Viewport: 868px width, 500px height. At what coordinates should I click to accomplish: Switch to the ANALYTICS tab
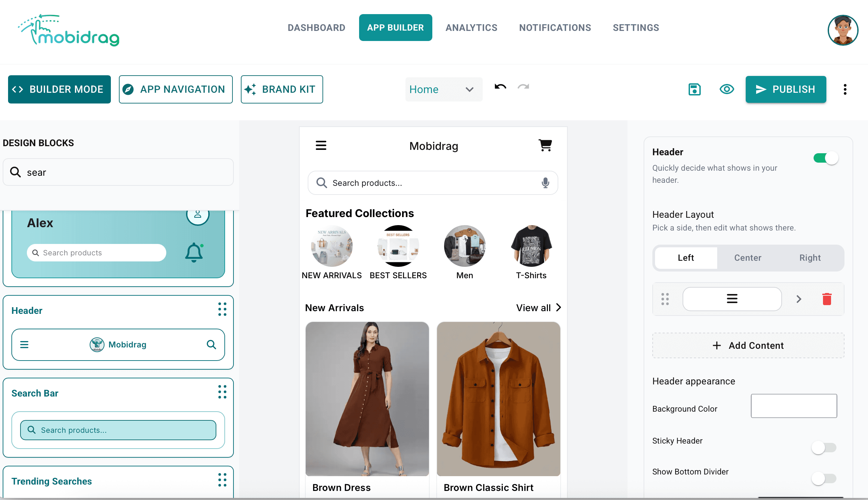(x=471, y=28)
